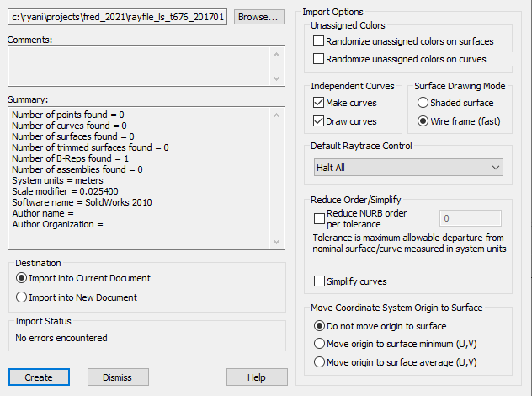
Task: Enable Reduce NURB order per tolerance
Action: [319, 218]
